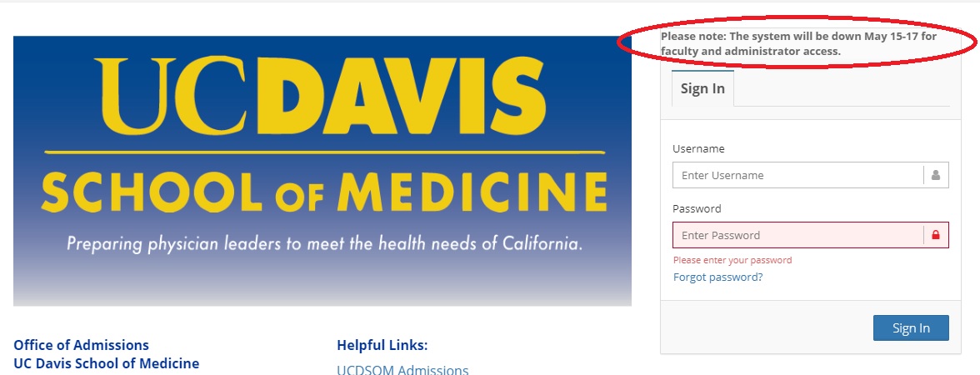The width and height of the screenshot is (980, 375).
Task: Open the UCDSOM Admissions link
Action: click(402, 370)
